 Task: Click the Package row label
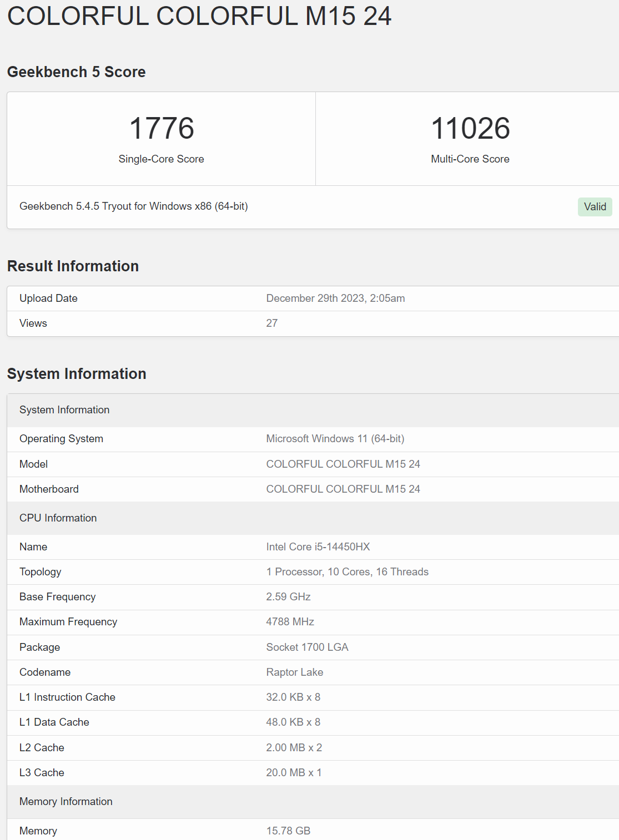point(40,647)
